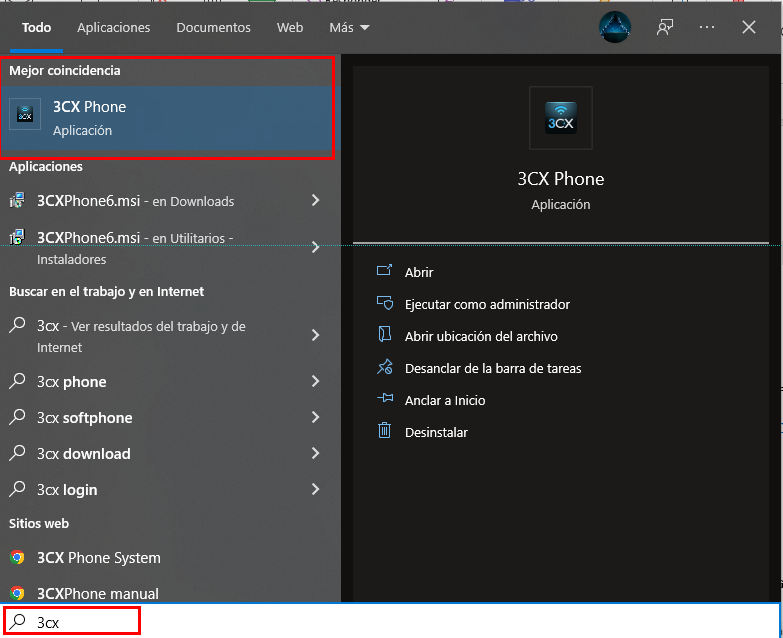Click the file location icon next to Abrir ubicación
Screen dimensions: 783x638
pyautogui.click(x=384, y=334)
